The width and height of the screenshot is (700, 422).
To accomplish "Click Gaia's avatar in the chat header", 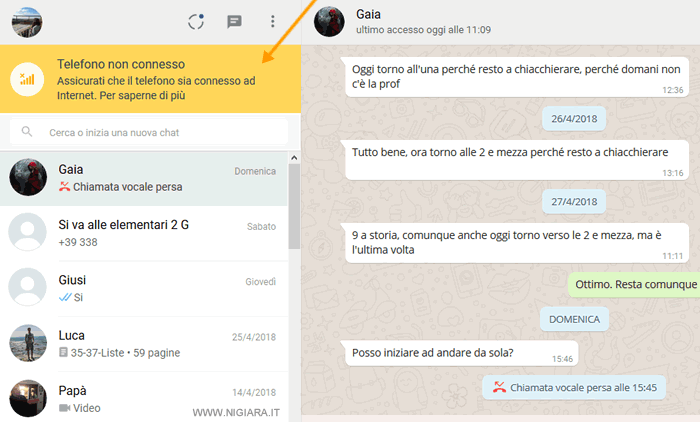I will click(329, 21).
